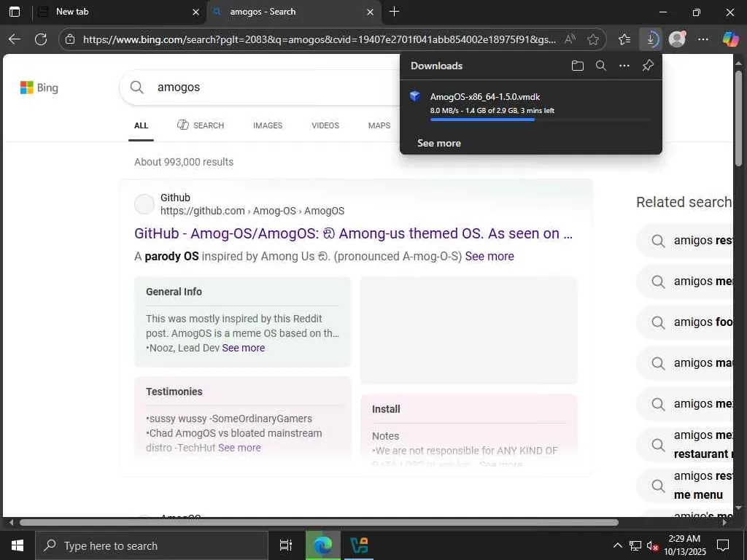Click the Bing logo
Image resolution: width=747 pixels, height=560 pixels.
(x=39, y=87)
